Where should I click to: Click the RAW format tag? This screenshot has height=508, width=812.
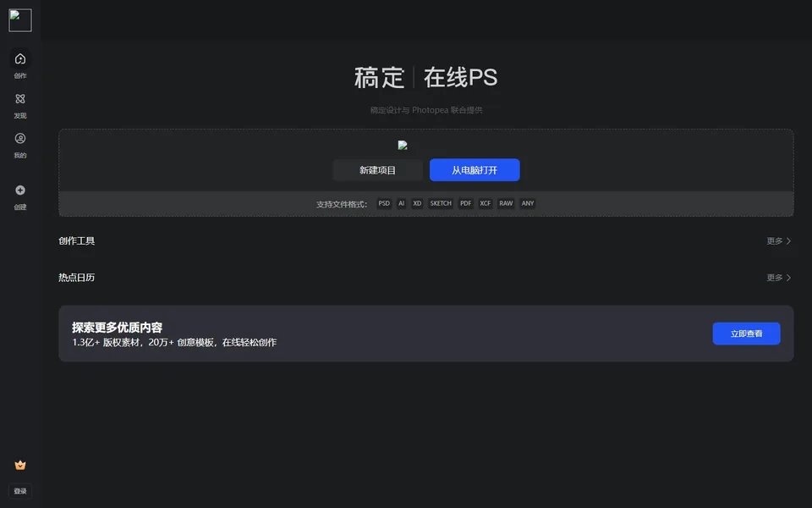click(x=506, y=204)
